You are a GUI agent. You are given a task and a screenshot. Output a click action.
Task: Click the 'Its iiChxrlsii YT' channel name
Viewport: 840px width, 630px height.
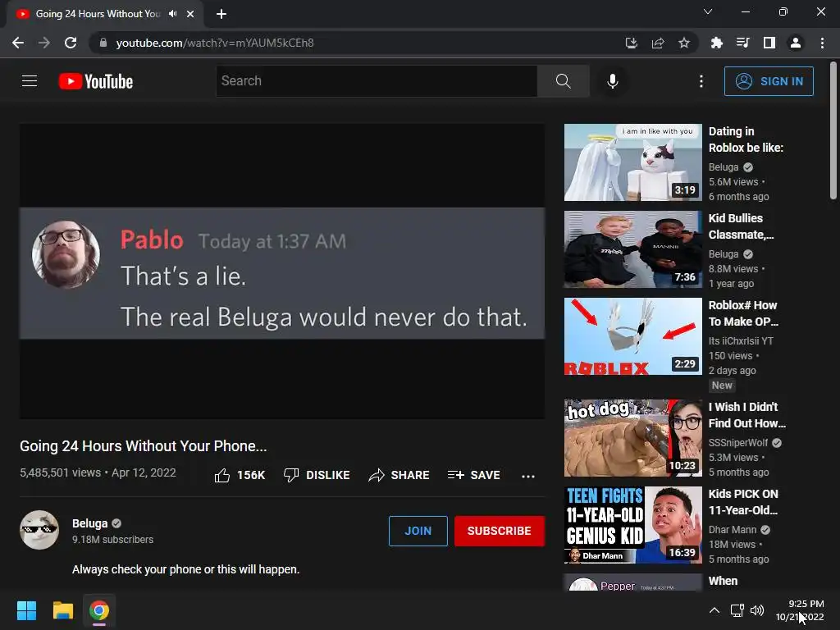click(x=741, y=340)
